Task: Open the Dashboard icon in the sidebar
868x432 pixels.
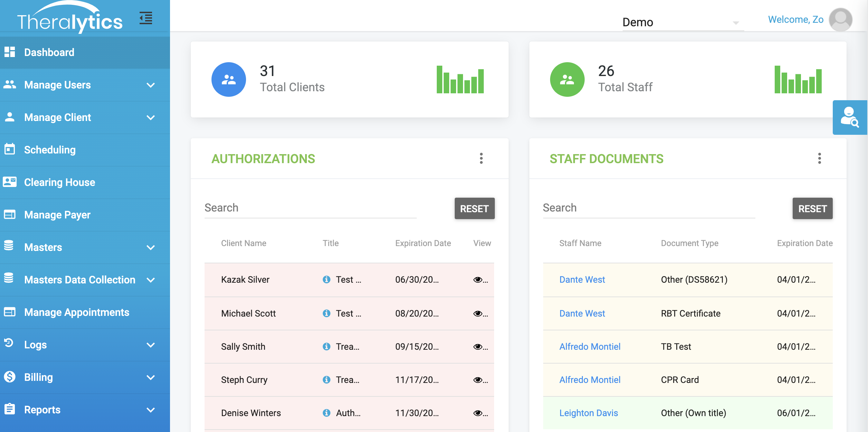Action: click(x=9, y=52)
